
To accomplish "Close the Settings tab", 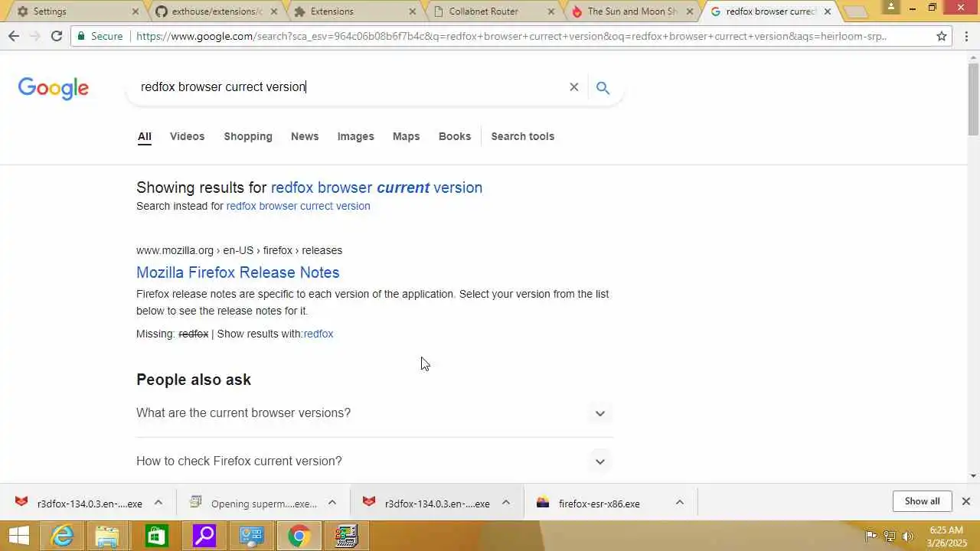I will click(136, 11).
